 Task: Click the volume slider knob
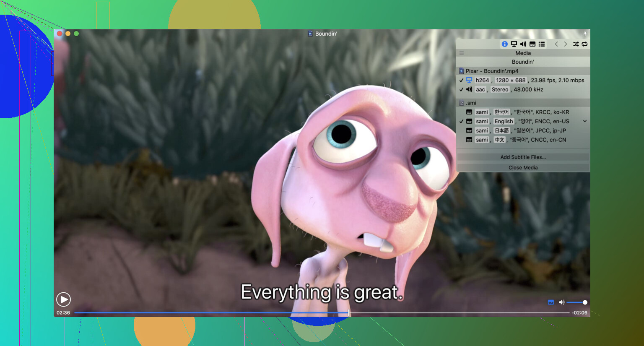point(585,302)
